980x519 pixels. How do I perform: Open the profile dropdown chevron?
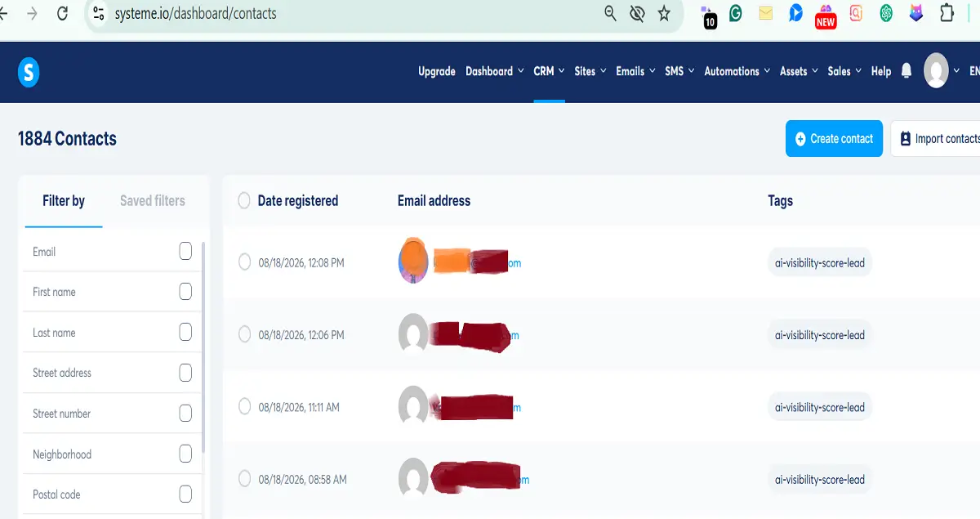click(956, 71)
